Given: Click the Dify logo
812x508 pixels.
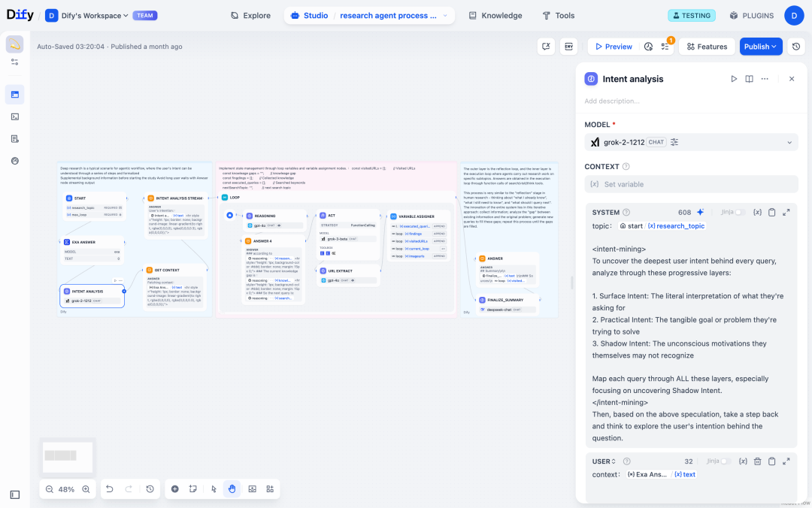Looking at the screenshot, I should pos(20,15).
